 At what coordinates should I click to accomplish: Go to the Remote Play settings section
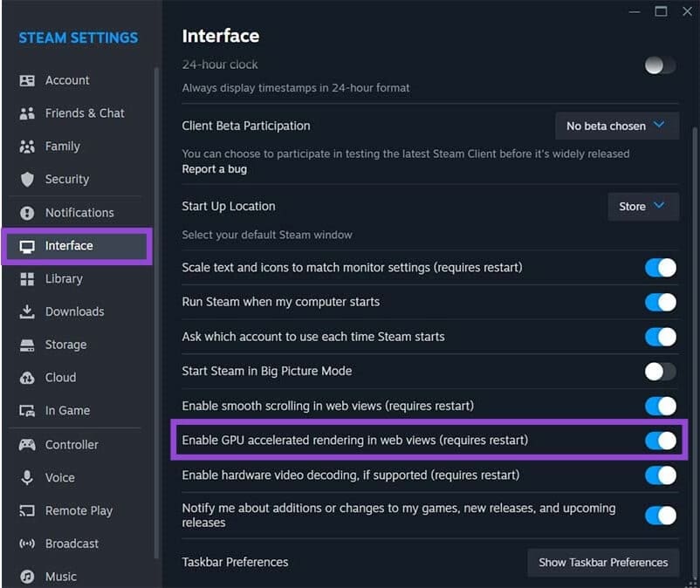click(x=77, y=510)
